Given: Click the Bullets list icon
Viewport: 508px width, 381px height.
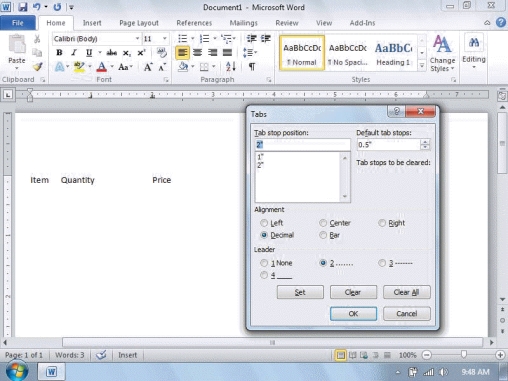Looking at the screenshot, I should [182, 39].
